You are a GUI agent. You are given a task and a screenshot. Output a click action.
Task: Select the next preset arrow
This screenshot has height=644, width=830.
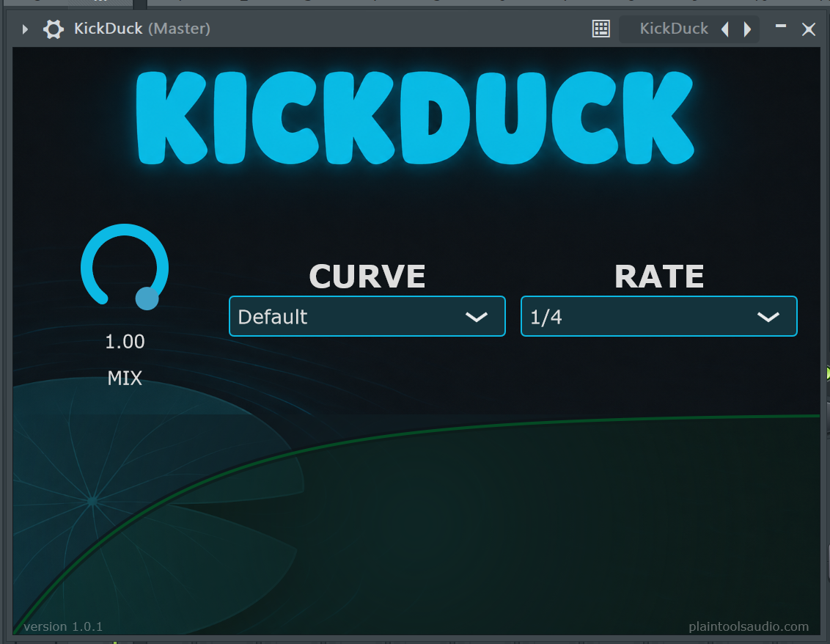(x=747, y=29)
